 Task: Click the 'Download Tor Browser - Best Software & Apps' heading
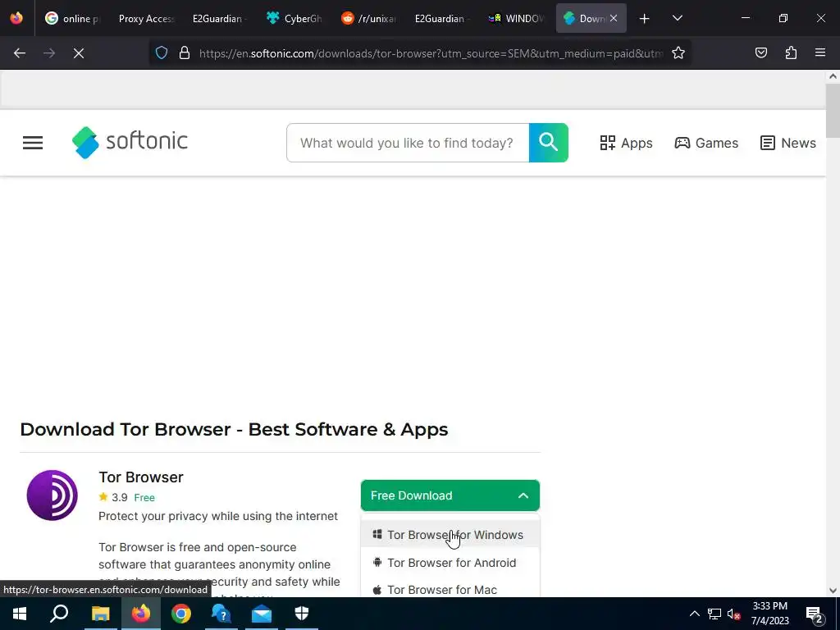click(234, 429)
